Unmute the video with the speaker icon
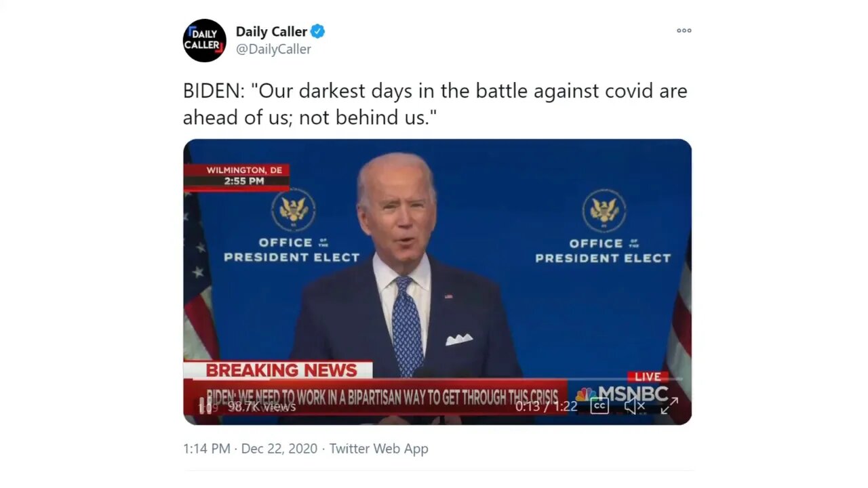Viewport: 868px width, 488px height. [635, 406]
